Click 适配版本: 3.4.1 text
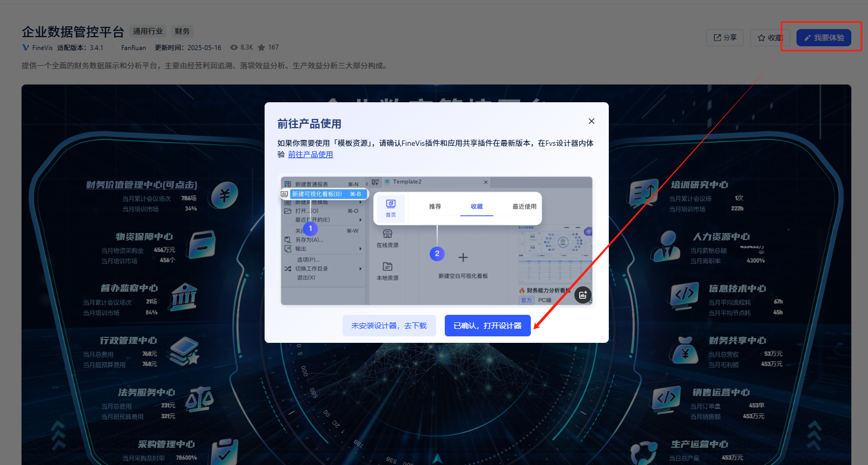 [80, 47]
